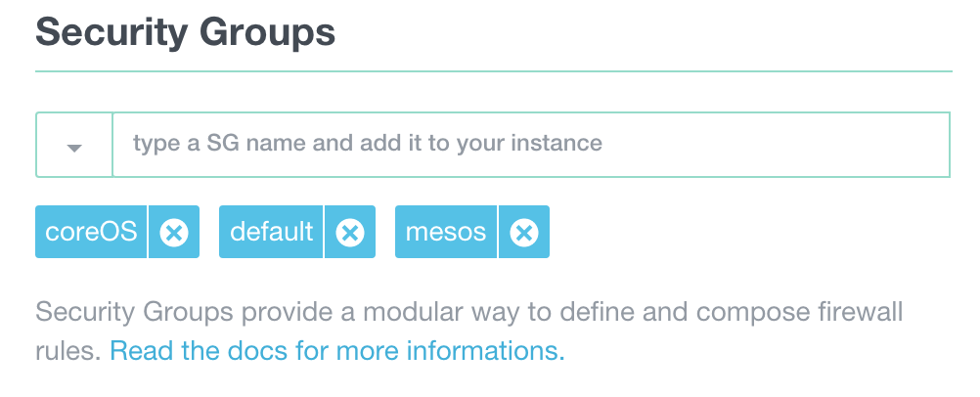980x397 pixels.
Task: Click the X icon beside coreOS
Action: tap(174, 233)
